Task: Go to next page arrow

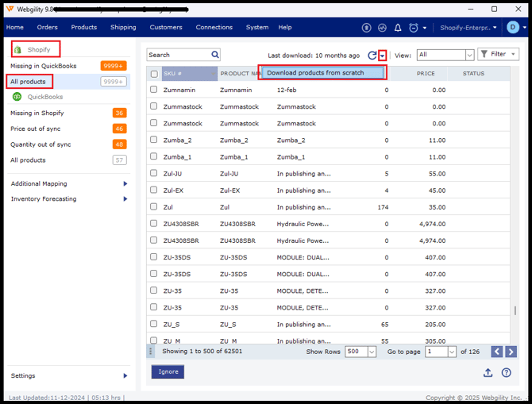Action: point(511,352)
